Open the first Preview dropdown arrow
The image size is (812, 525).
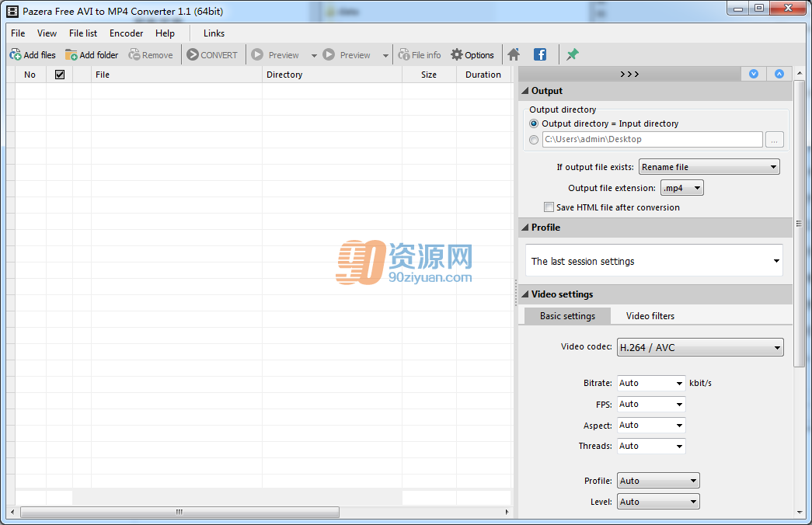[314, 55]
